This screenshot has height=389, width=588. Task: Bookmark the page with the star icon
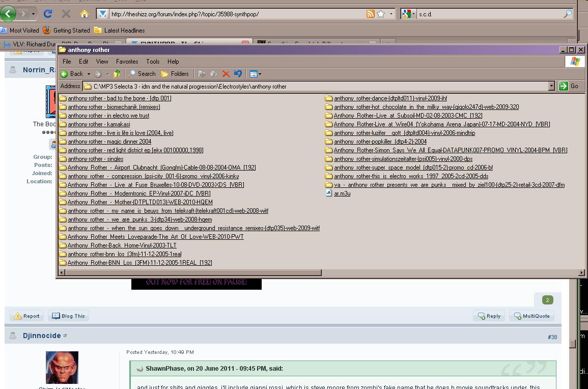(x=381, y=14)
